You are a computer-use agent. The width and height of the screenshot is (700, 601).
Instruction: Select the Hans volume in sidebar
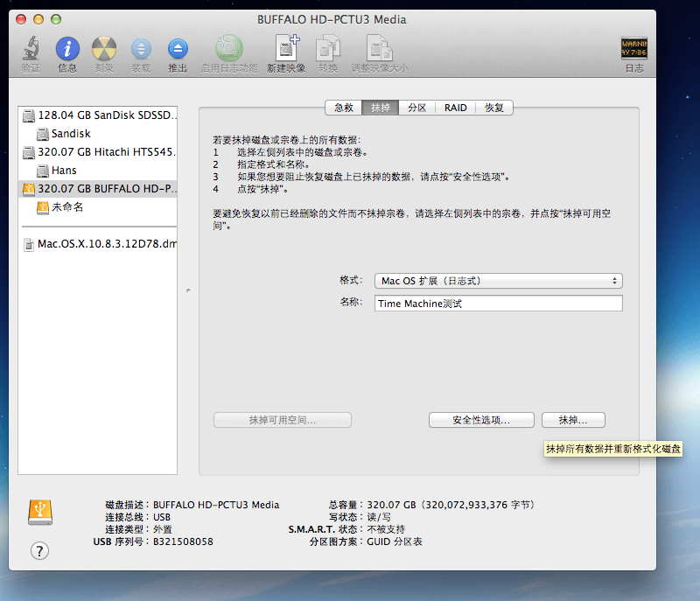point(64,171)
